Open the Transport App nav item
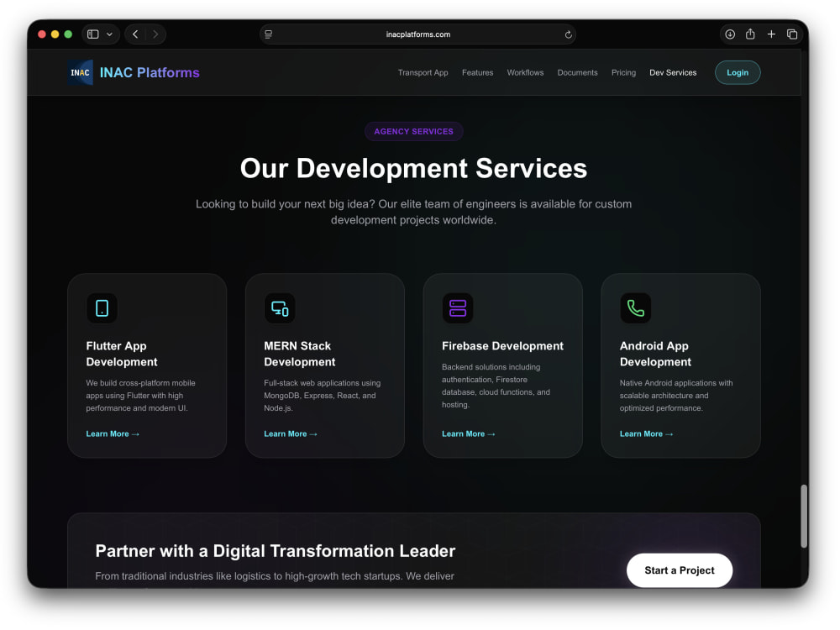The width and height of the screenshot is (840, 630). pyautogui.click(x=423, y=72)
